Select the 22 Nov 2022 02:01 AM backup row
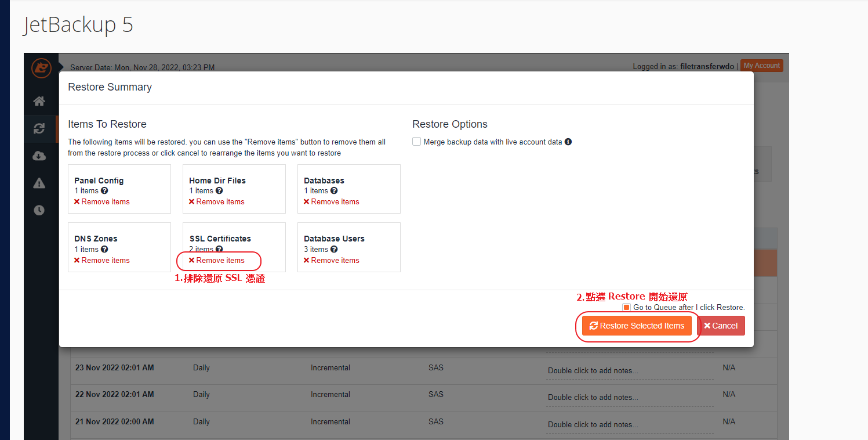This screenshot has height=440, width=868. click(x=114, y=394)
